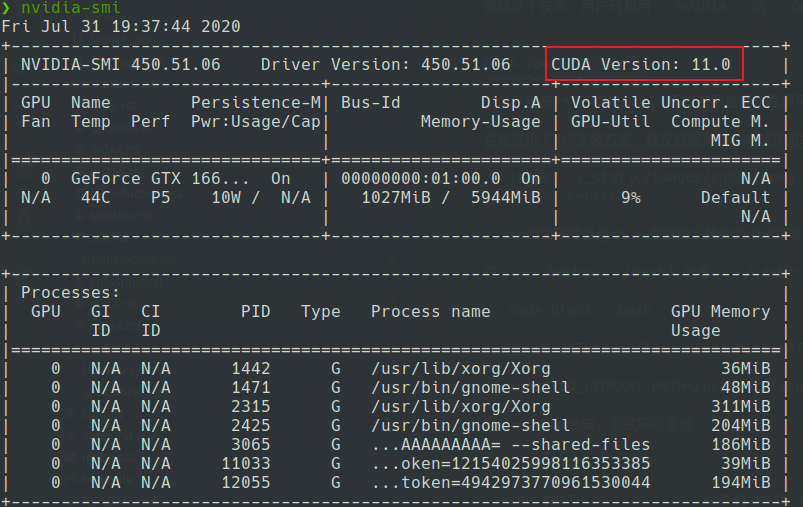Click the 186MiB memory usage value
The height and width of the screenshot is (507, 803).
pos(741,444)
